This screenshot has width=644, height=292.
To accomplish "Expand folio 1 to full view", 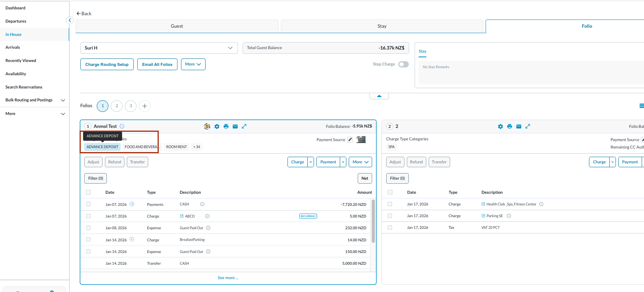I will pyautogui.click(x=244, y=126).
